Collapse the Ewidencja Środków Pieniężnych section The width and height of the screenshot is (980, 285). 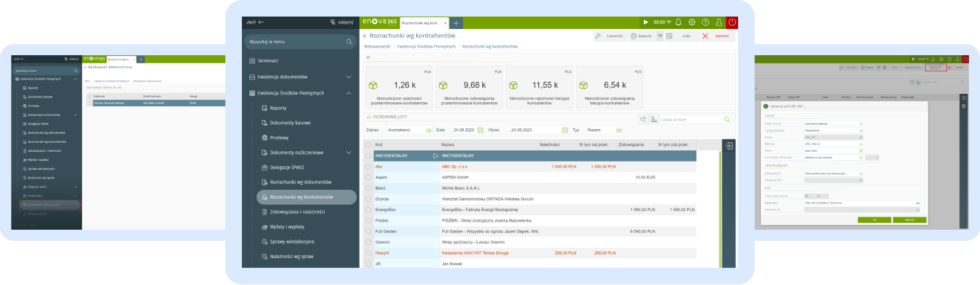coord(349,92)
